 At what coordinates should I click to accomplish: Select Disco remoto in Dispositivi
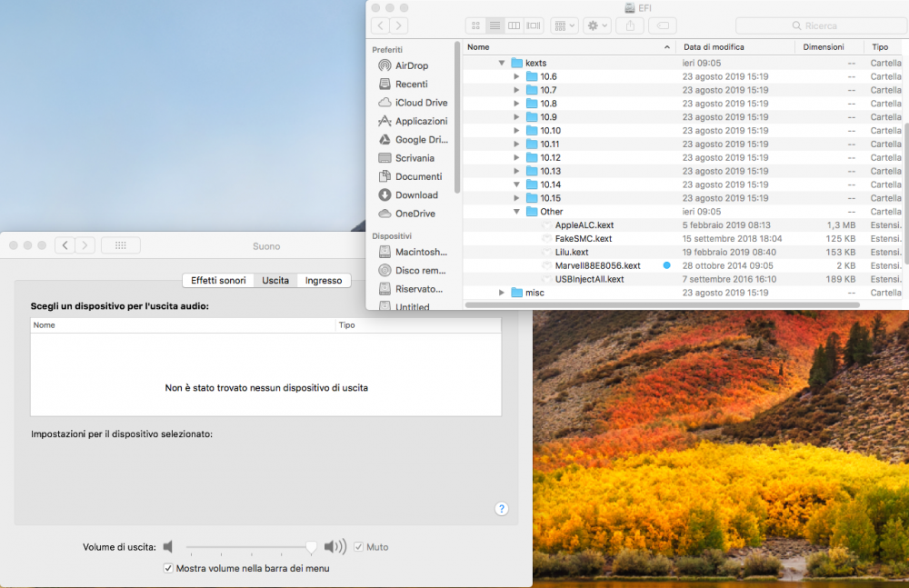pos(412,271)
